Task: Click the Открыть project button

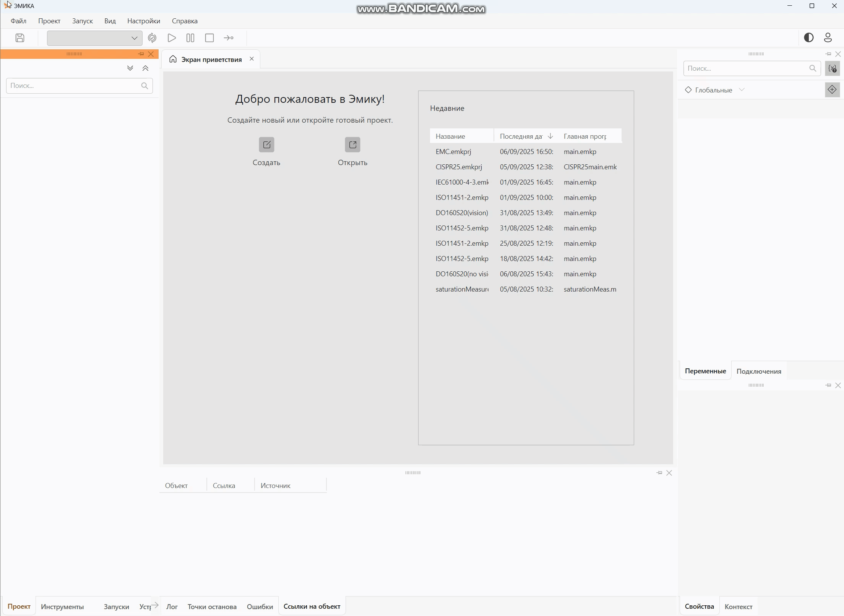Action: pos(352,152)
